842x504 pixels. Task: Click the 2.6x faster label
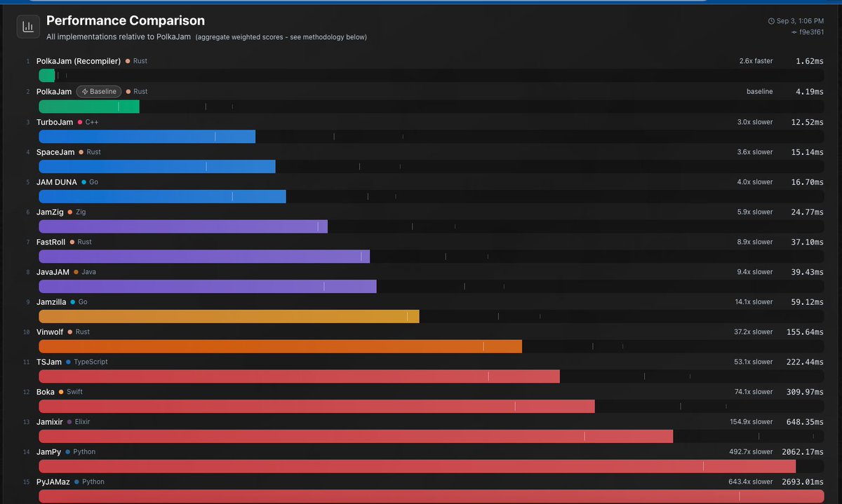click(x=756, y=61)
